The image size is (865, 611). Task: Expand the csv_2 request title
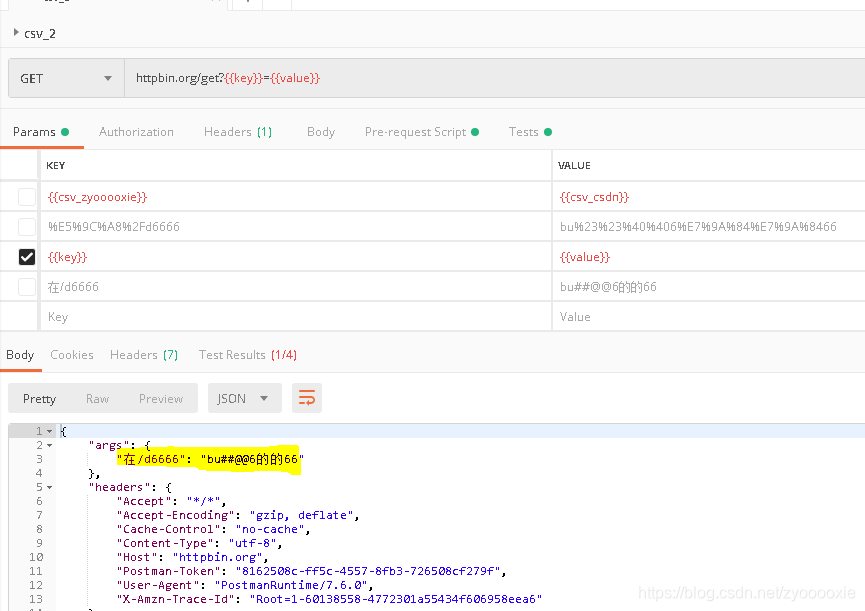(17, 33)
